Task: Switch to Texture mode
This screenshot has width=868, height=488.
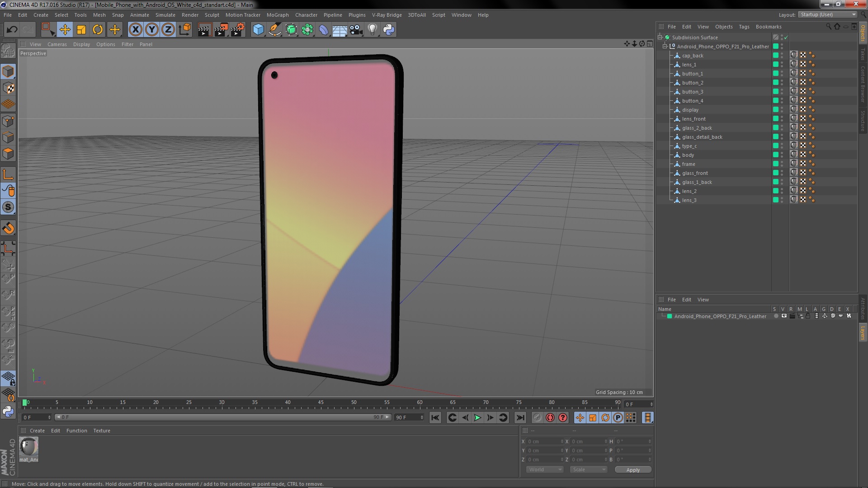Action: (8, 88)
